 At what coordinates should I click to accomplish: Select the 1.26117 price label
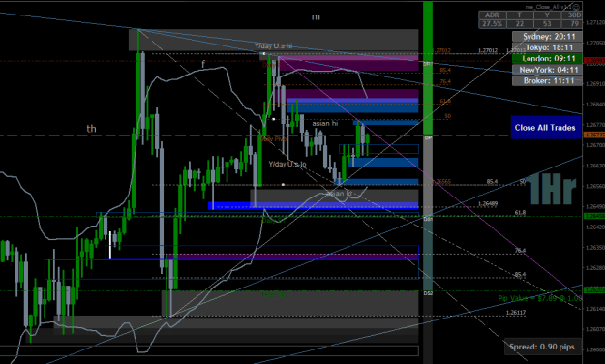516,313
